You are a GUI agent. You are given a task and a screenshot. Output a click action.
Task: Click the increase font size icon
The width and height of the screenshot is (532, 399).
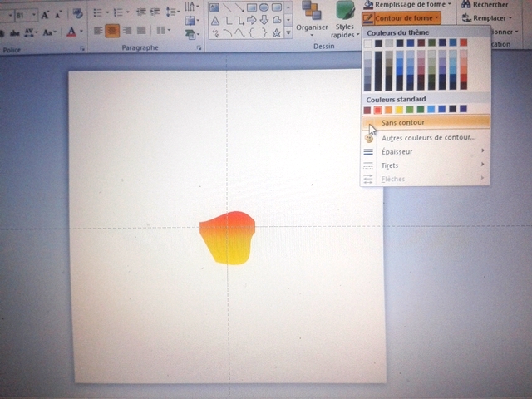click(x=46, y=14)
